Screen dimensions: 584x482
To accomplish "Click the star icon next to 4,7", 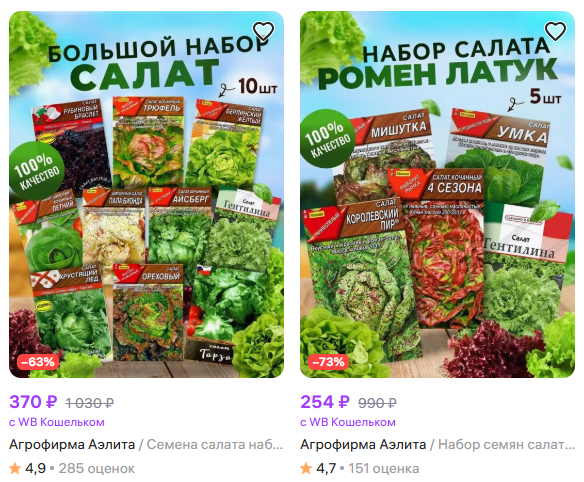I will (306, 468).
